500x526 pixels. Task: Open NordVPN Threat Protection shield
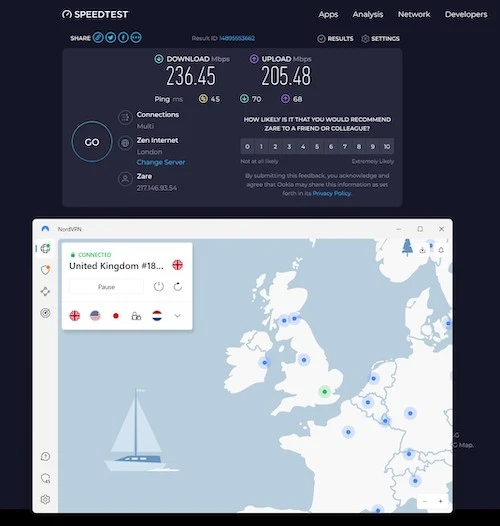click(x=45, y=270)
